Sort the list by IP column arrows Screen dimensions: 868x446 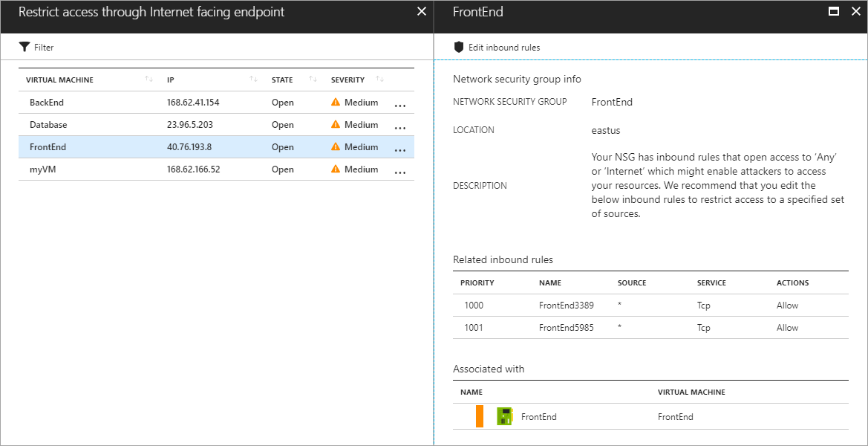(254, 80)
